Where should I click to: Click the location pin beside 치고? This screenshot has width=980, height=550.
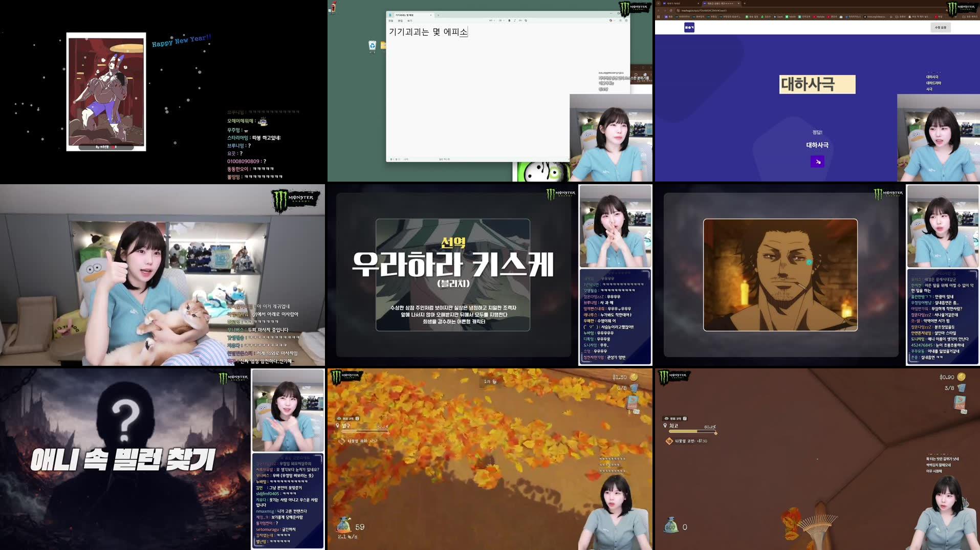pos(665,425)
